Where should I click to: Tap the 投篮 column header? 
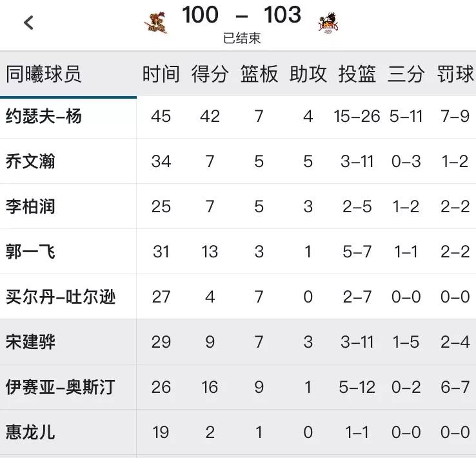coord(357,74)
